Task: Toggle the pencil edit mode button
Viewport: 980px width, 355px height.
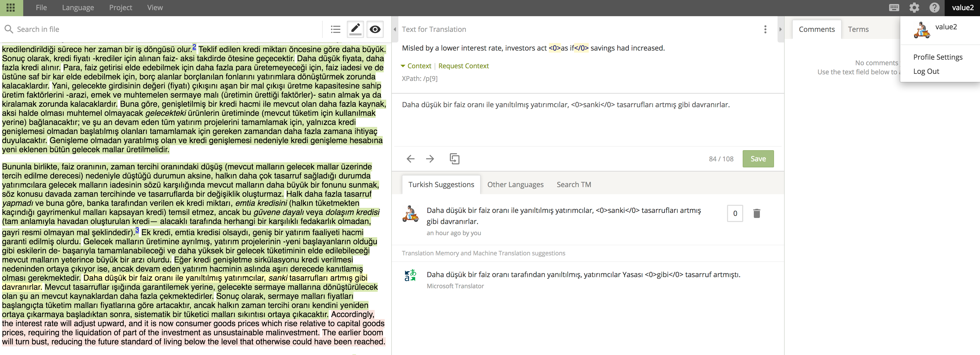Action: pos(355,29)
